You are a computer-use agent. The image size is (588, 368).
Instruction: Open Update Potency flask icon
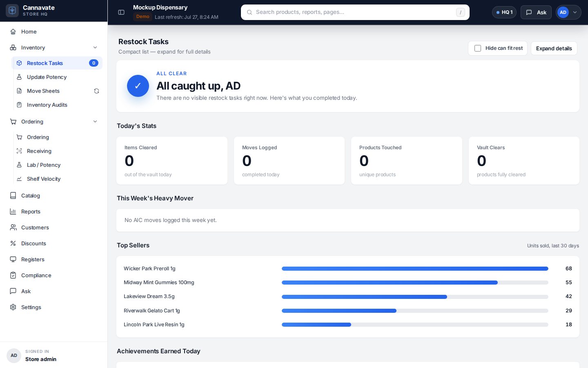point(19,77)
